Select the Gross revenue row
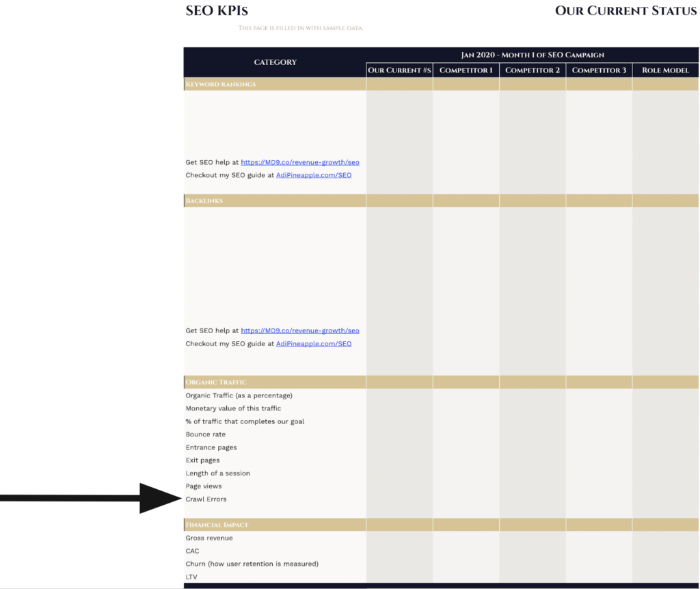Image resolution: width=700 pixels, height=589 pixels. [x=441, y=538]
